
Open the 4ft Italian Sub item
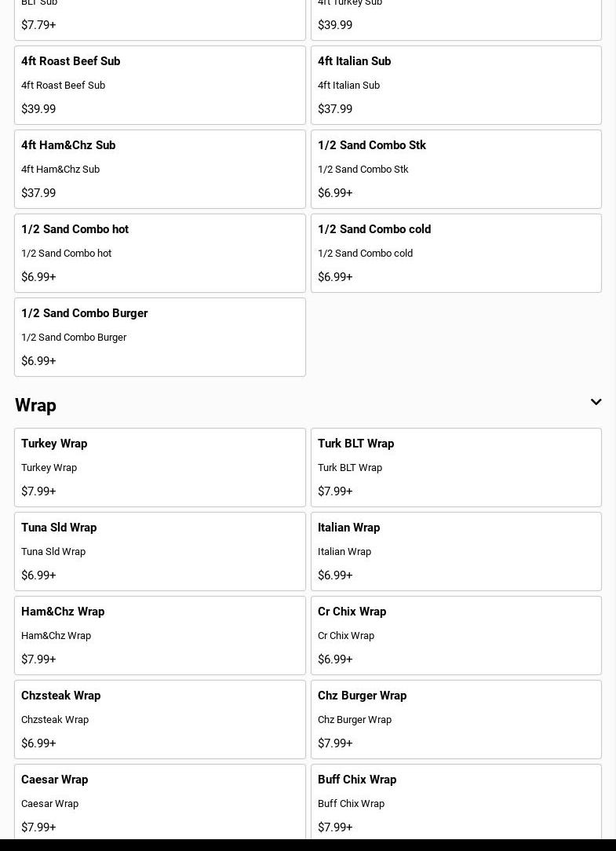click(455, 85)
